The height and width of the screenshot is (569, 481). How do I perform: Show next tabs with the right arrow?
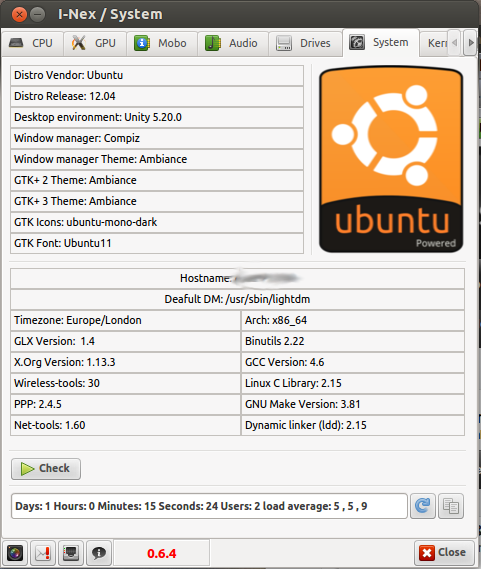(x=470, y=43)
